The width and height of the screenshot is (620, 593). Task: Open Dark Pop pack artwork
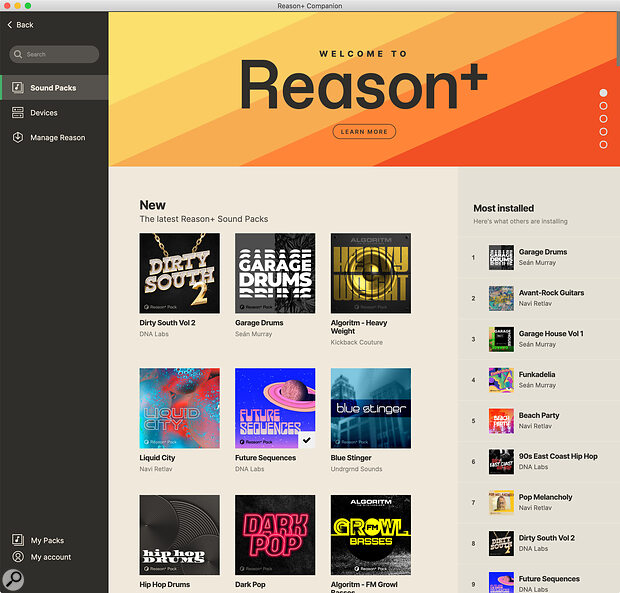[x=275, y=535]
